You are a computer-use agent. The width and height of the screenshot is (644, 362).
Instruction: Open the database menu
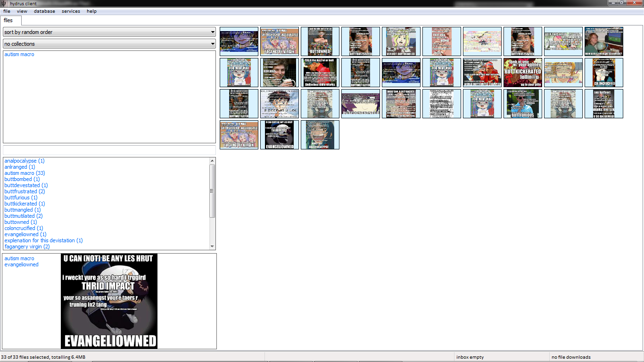coord(44,11)
